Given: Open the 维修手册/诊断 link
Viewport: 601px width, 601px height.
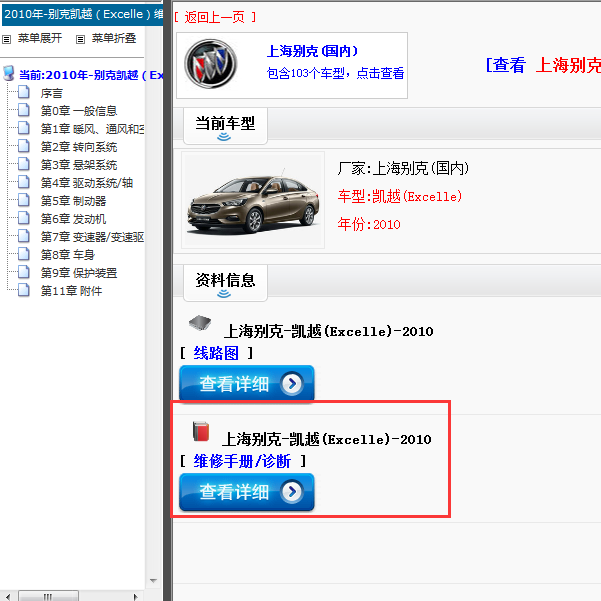Looking at the screenshot, I should coord(242,461).
